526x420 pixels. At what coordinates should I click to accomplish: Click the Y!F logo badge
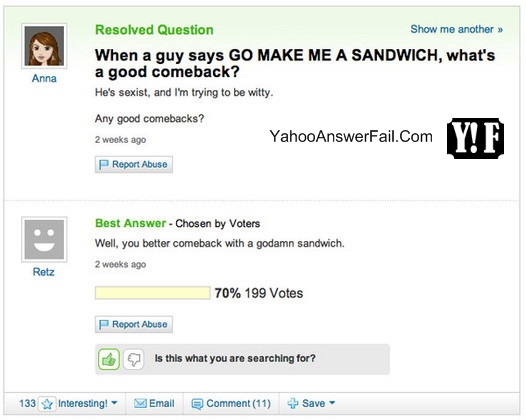pos(475,138)
